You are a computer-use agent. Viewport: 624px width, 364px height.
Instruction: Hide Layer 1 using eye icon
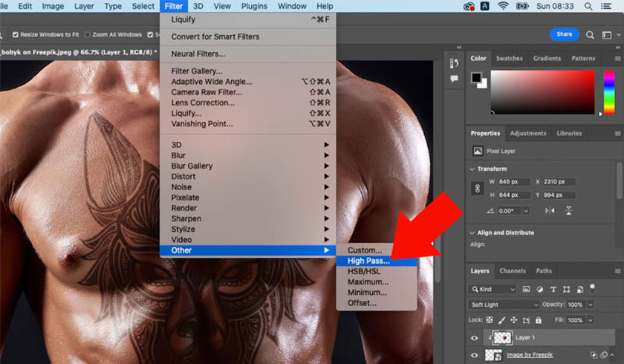(x=474, y=337)
